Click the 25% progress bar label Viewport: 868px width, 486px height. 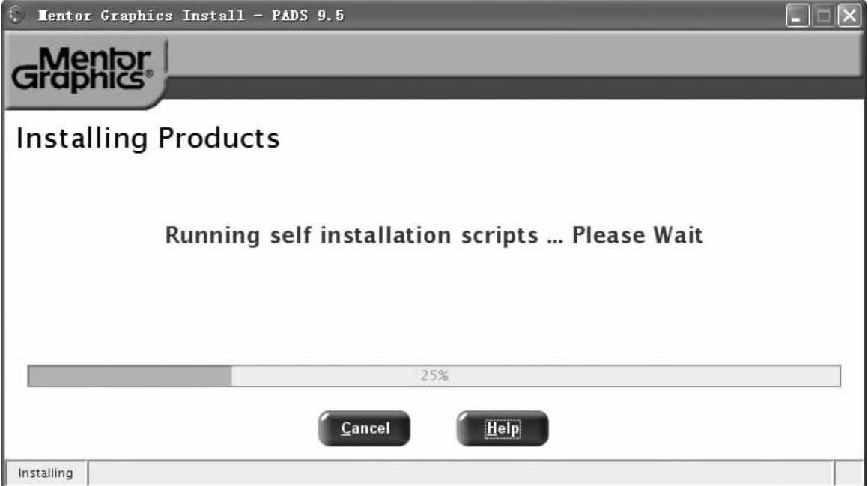pos(434,376)
